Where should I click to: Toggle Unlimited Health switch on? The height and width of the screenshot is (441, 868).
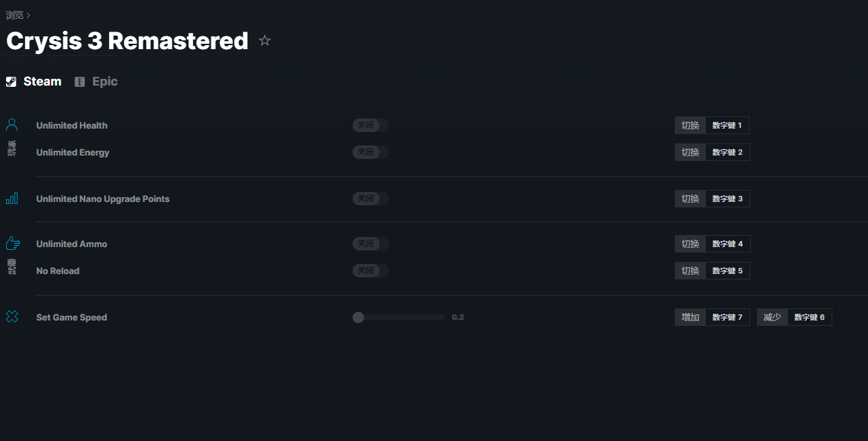click(x=371, y=125)
